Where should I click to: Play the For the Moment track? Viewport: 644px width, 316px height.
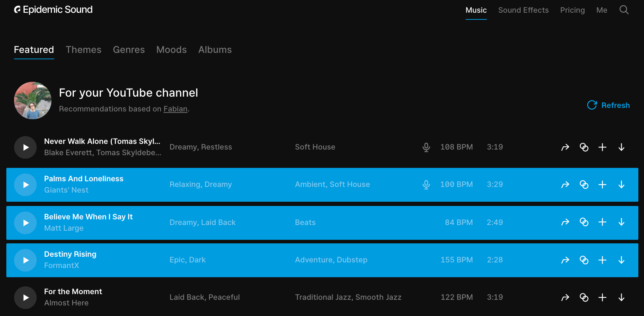click(25, 298)
